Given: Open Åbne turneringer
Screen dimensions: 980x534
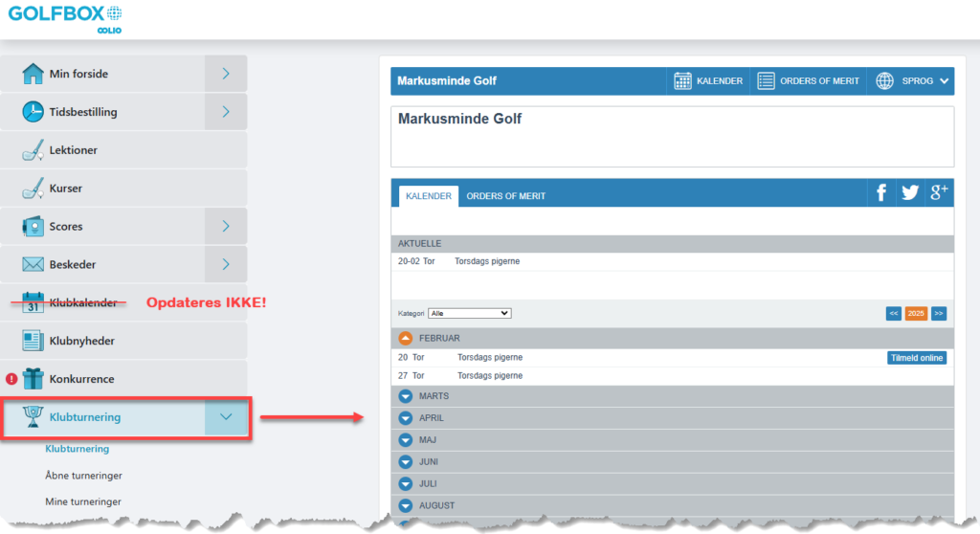Looking at the screenshot, I should 83,476.
